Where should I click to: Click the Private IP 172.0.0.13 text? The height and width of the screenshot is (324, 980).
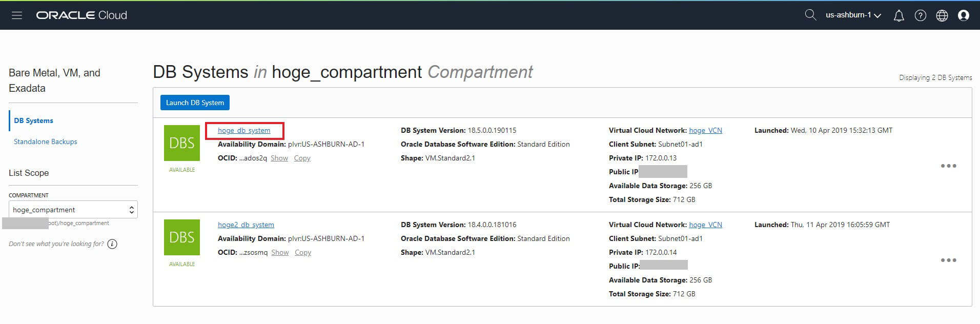click(643, 158)
